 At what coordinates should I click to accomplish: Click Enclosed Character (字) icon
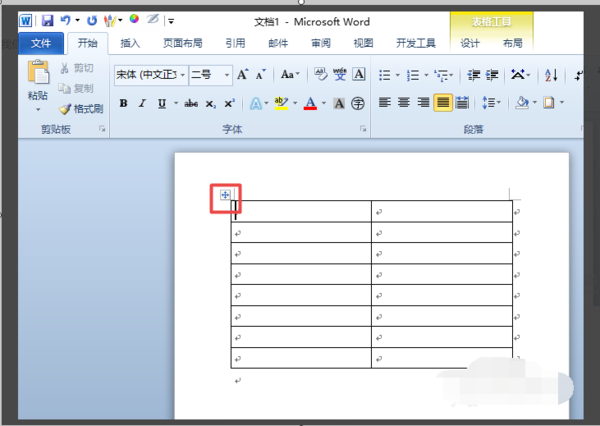click(x=358, y=103)
